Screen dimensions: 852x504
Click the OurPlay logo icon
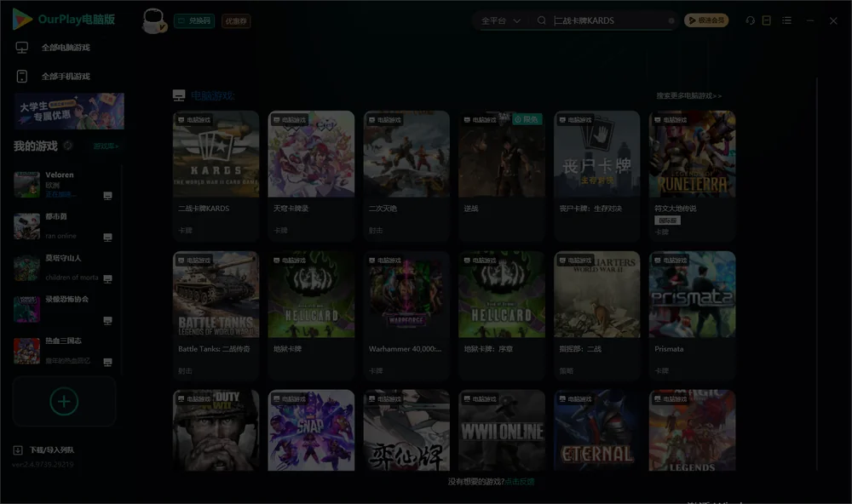[x=22, y=19]
